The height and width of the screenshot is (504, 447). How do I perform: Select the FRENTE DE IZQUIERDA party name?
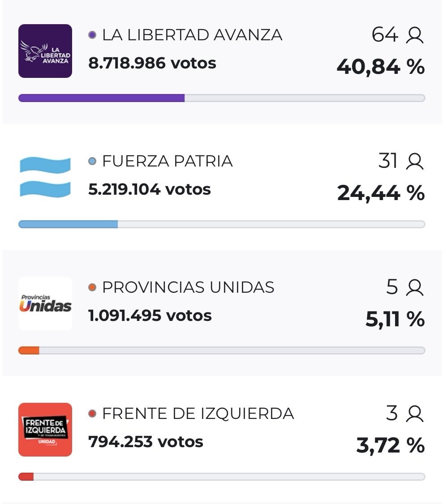198,414
